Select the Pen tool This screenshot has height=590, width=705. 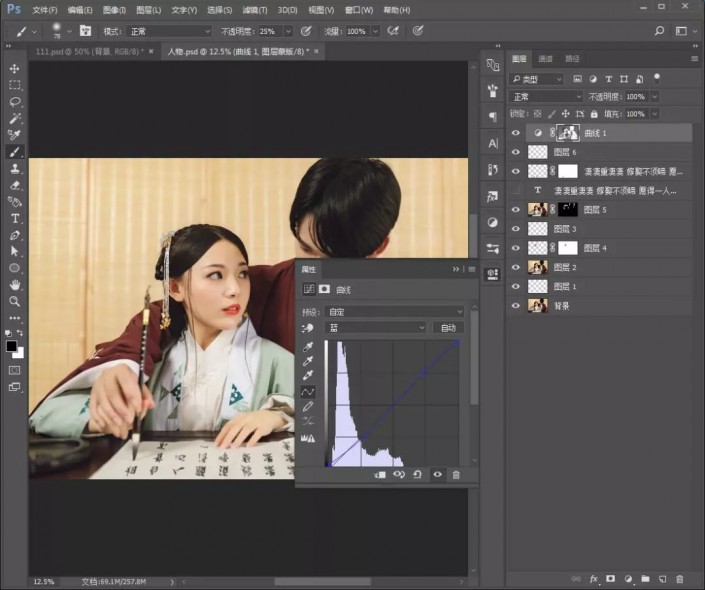pos(14,235)
